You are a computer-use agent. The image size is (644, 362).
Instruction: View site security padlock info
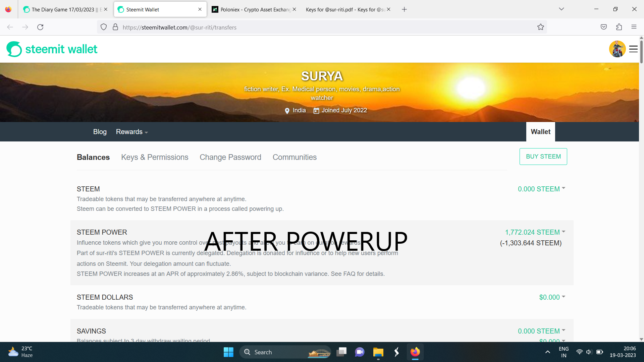pyautogui.click(x=115, y=27)
